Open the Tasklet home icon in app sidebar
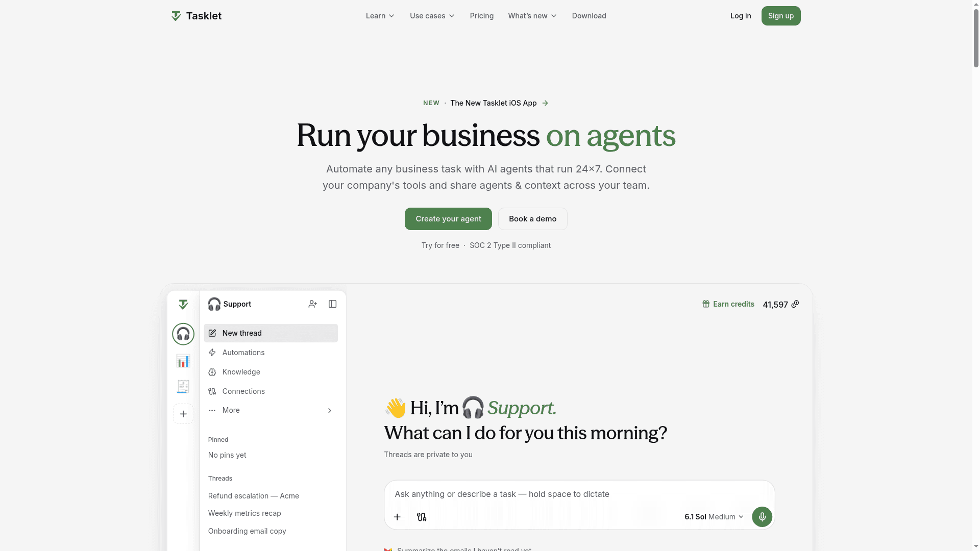The image size is (980, 551). click(x=183, y=305)
